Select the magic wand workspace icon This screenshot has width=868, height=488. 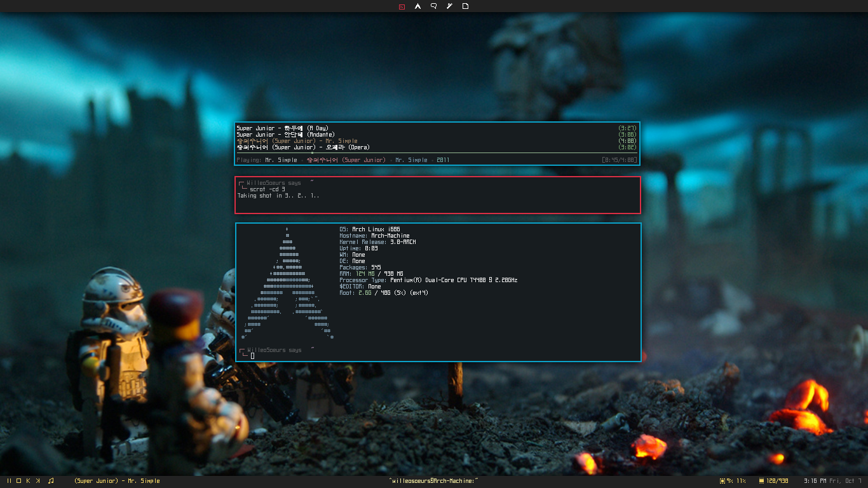coord(449,6)
